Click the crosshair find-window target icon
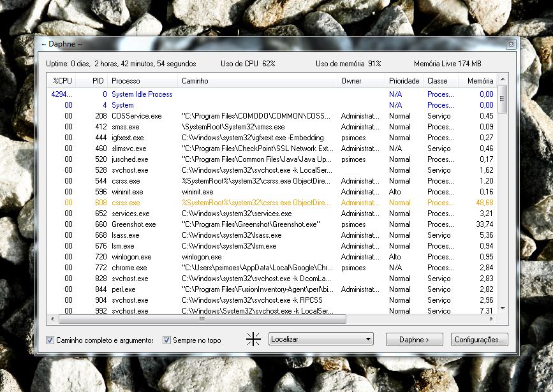Viewport: 553px width, 392px height. [253, 340]
